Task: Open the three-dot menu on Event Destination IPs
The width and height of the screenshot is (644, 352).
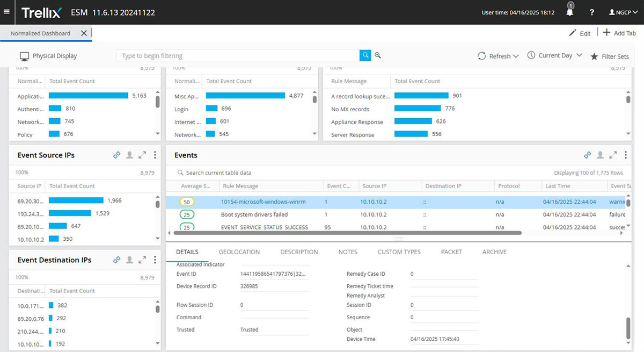Action: pyautogui.click(x=155, y=260)
